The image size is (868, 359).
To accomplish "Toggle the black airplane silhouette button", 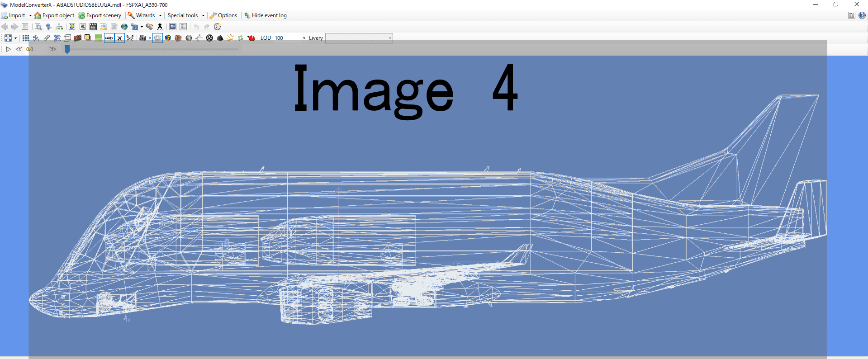I will point(119,38).
